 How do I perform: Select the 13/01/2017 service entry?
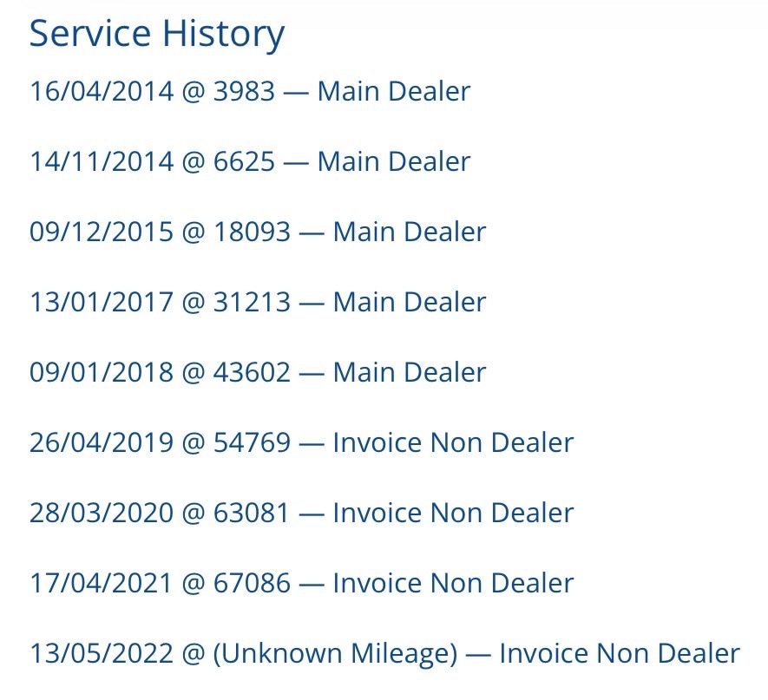coord(258,302)
